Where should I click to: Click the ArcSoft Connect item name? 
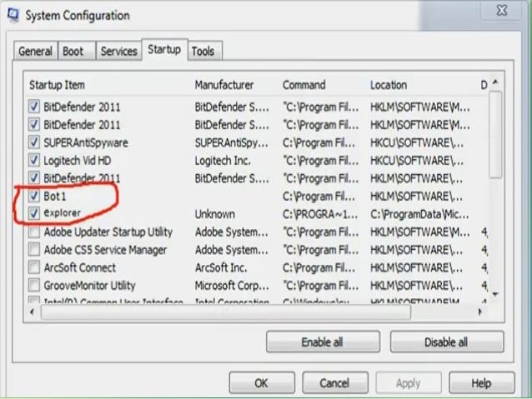pos(80,267)
